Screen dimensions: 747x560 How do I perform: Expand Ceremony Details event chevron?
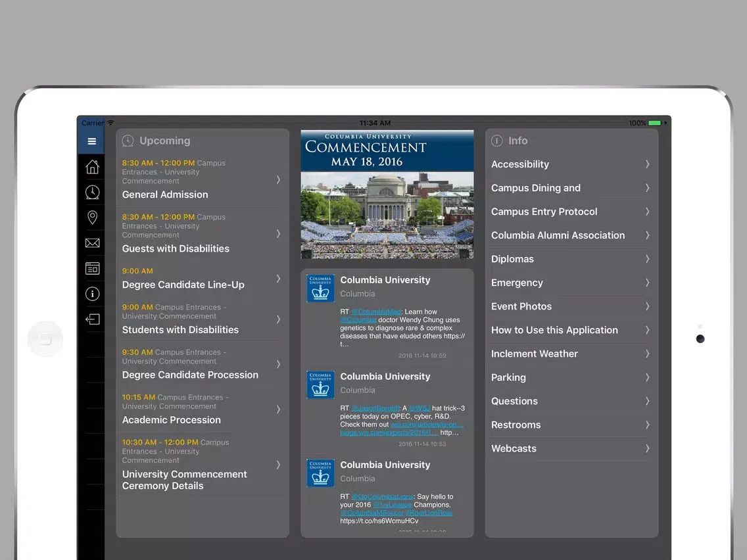point(278,465)
